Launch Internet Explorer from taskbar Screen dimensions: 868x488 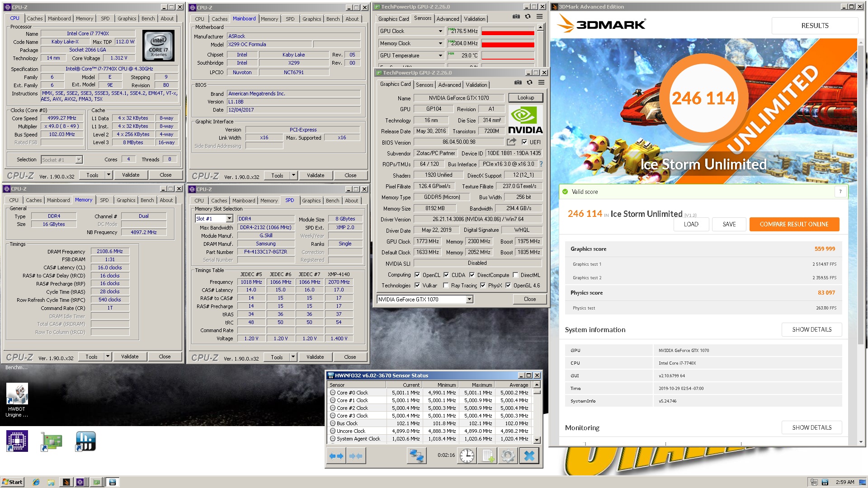tap(36, 482)
